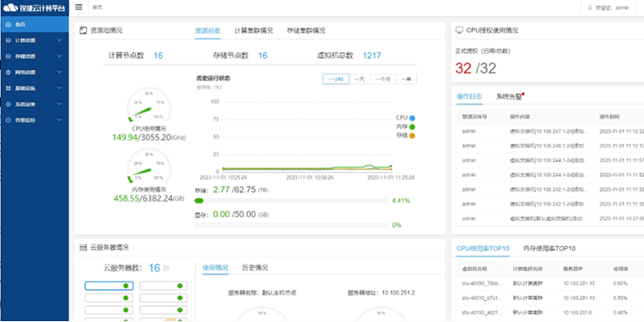Image resolution: width=644 pixels, height=322 pixels.
Task: Click the red alert dot on 系统告警
Action: coord(522,94)
